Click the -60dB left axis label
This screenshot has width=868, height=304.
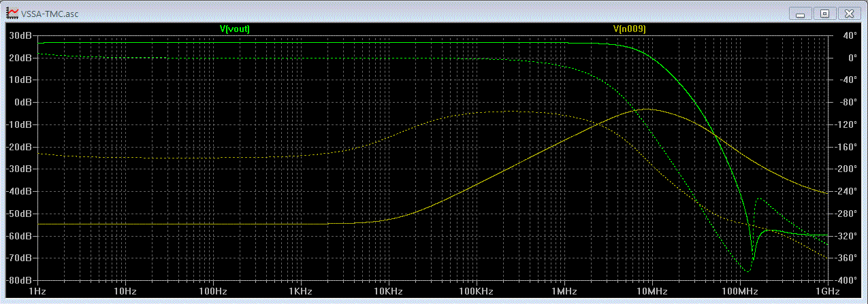click(x=18, y=236)
